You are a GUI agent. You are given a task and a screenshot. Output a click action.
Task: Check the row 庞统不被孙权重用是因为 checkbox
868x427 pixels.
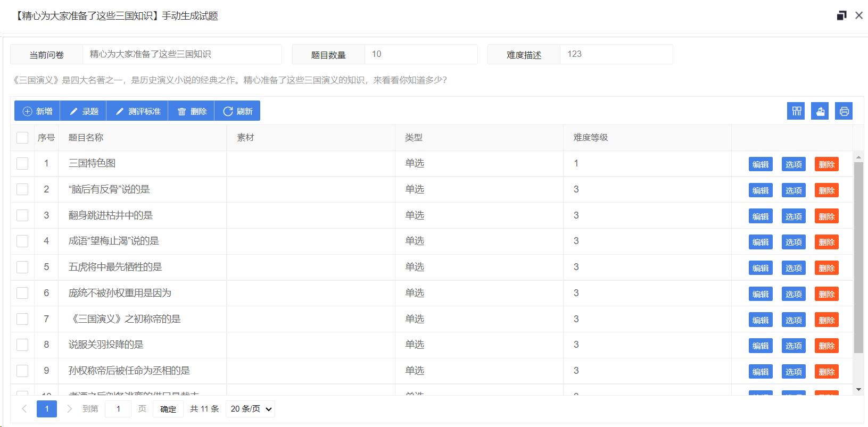(22, 293)
